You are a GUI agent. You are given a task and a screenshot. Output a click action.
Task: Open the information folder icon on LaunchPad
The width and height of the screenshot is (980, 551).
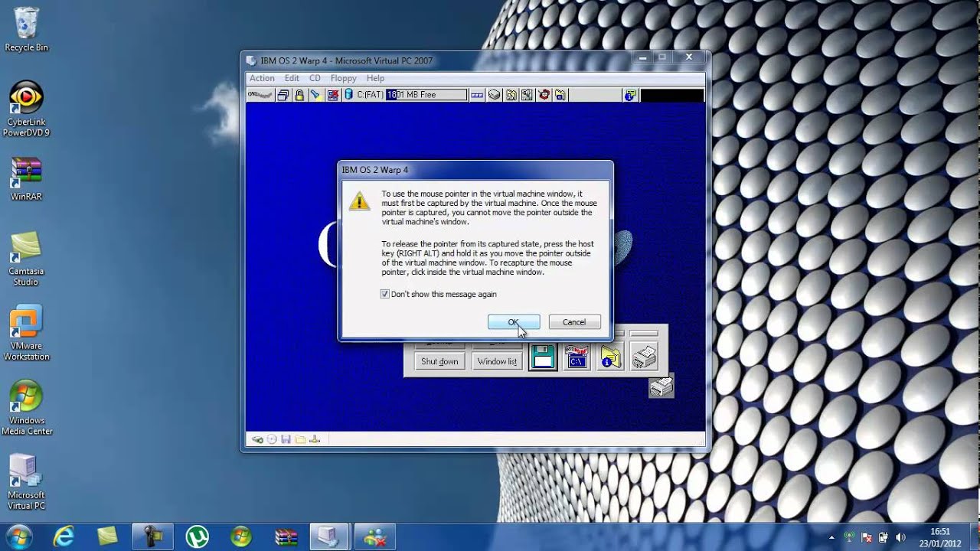pos(610,357)
